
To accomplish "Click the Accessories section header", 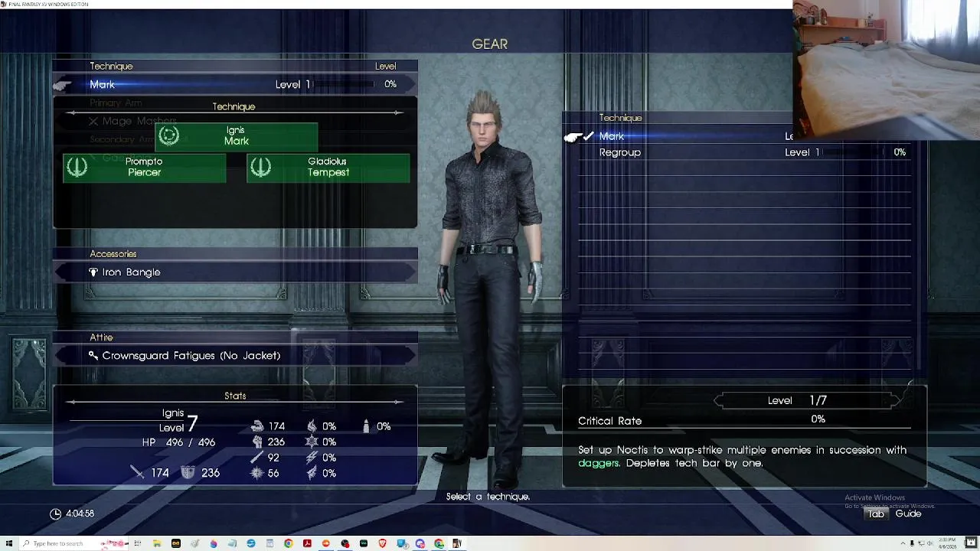I will pos(113,254).
